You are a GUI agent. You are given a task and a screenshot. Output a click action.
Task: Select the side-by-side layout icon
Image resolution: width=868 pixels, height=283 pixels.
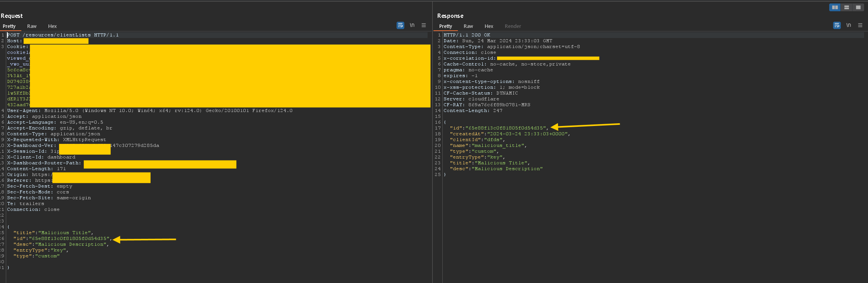835,7
